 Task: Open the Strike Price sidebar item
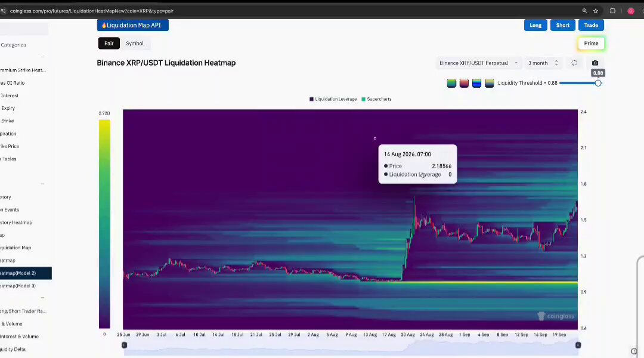pyautogui.click(x=10, y=146)
